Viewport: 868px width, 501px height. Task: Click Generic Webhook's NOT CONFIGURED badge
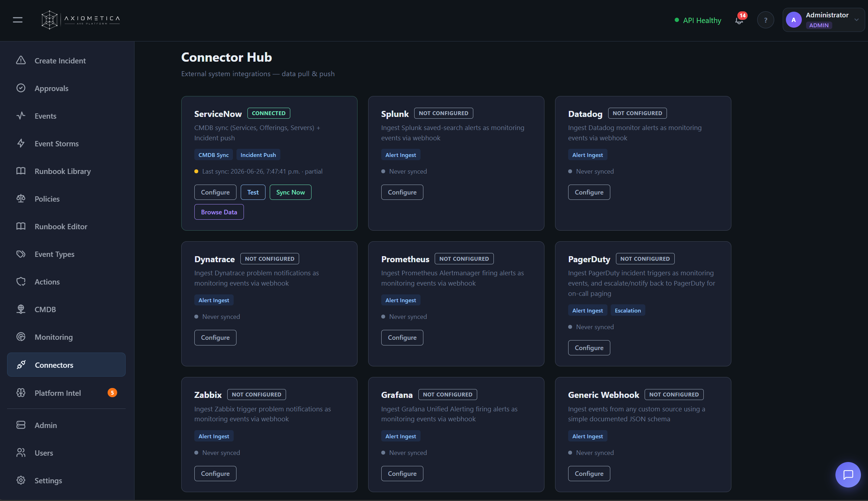[x=674, y=394]
